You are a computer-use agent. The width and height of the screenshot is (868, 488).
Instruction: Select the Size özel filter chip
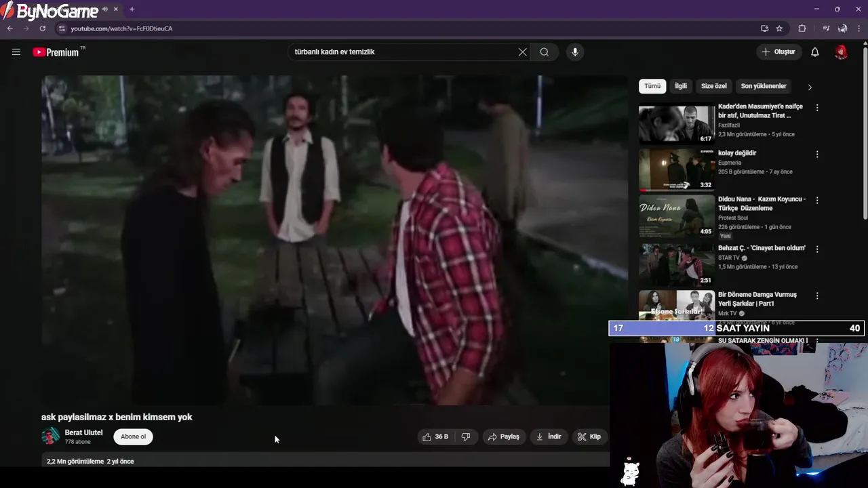pos(713,86)
